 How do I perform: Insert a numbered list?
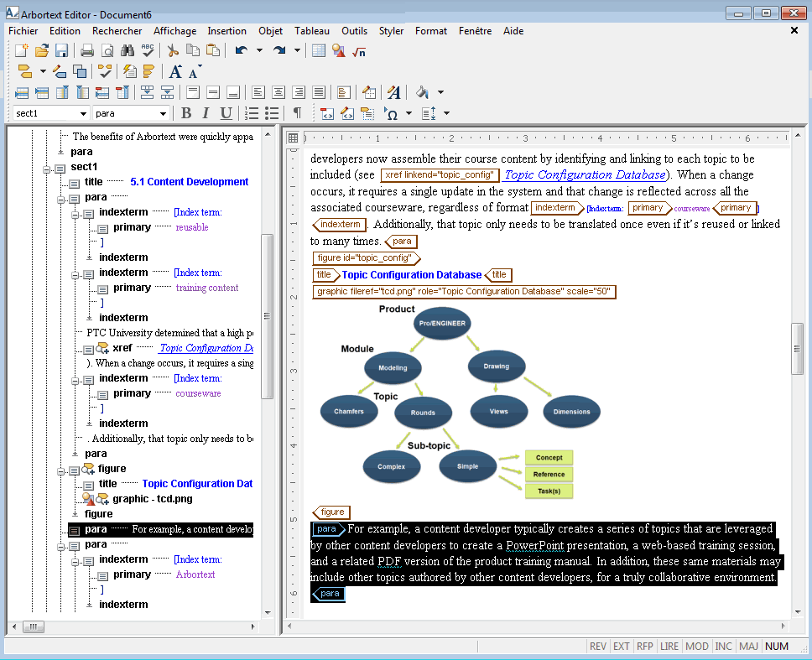252,113
